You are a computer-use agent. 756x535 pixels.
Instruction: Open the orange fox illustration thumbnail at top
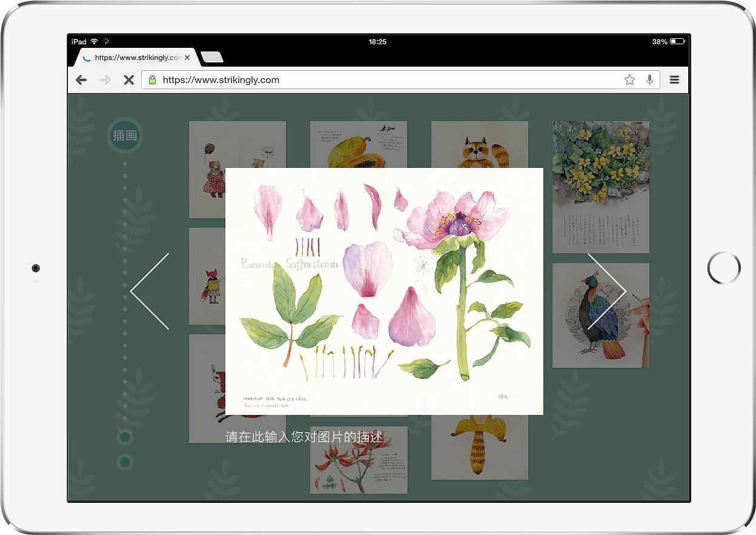480,144
